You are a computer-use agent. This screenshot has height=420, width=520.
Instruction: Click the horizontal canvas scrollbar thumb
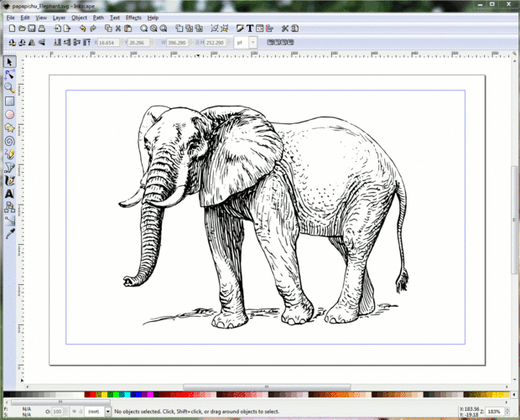tap(267, 386)
